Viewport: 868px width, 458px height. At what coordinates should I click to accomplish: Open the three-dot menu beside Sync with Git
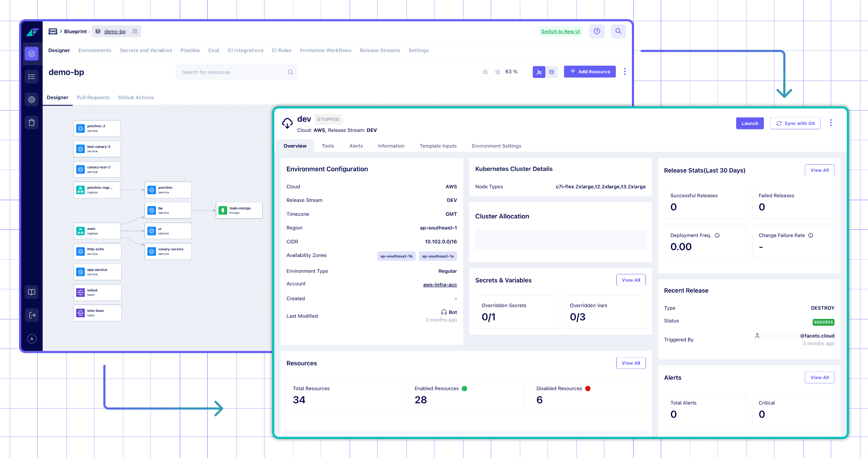[x=831, y=123]
